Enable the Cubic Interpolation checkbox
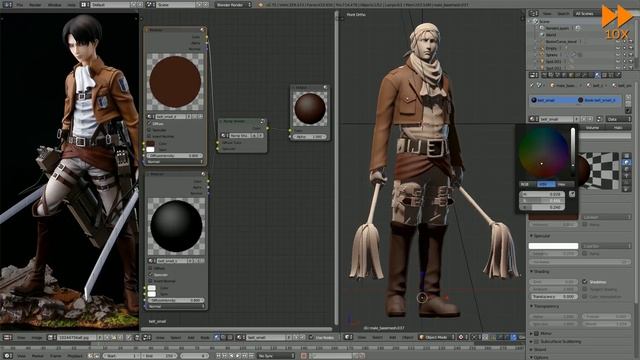This screenshot has width=640, height=360. 584,296
